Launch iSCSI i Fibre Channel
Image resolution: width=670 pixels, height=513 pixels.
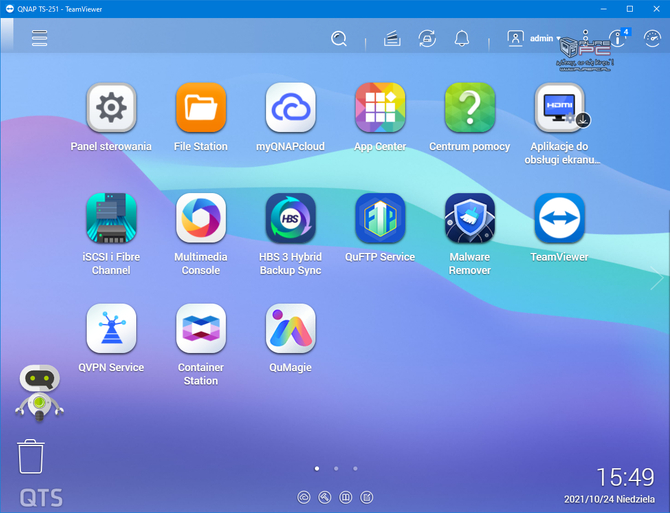click(x=111, y=218)
